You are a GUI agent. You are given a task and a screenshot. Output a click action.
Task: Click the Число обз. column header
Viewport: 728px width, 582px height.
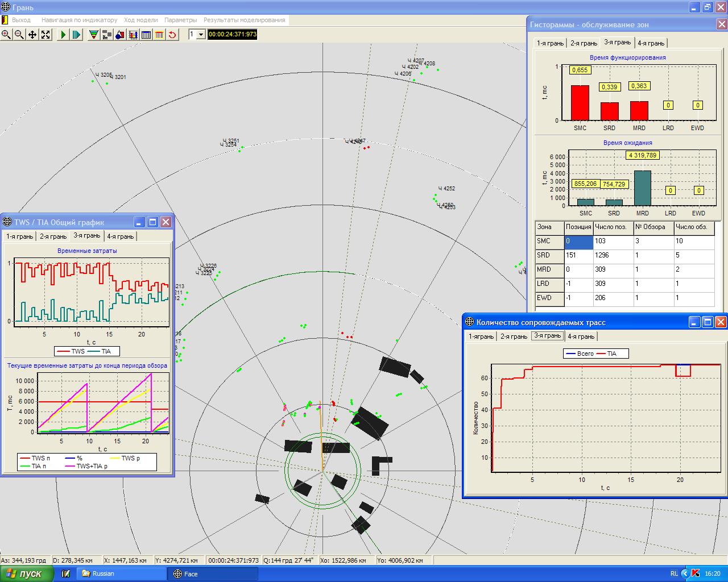tap(694, 228)
